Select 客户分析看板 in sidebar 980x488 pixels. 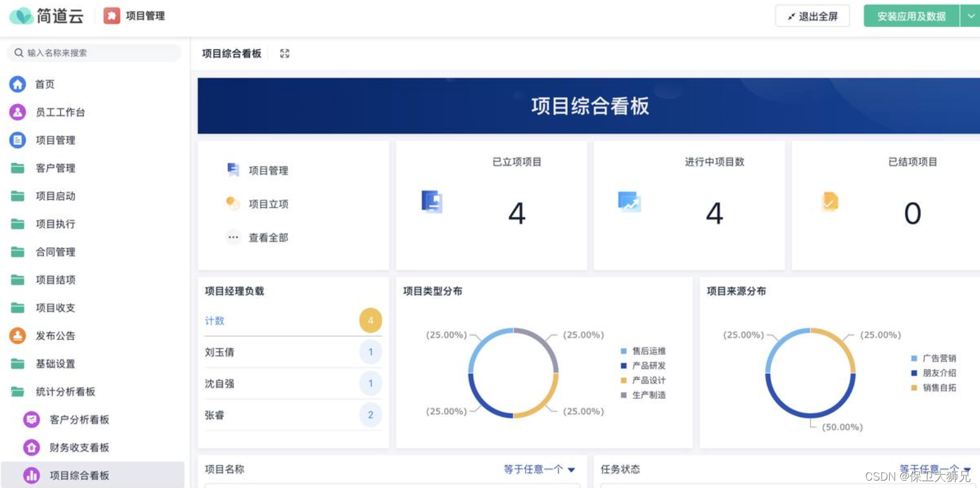point(79,419)
